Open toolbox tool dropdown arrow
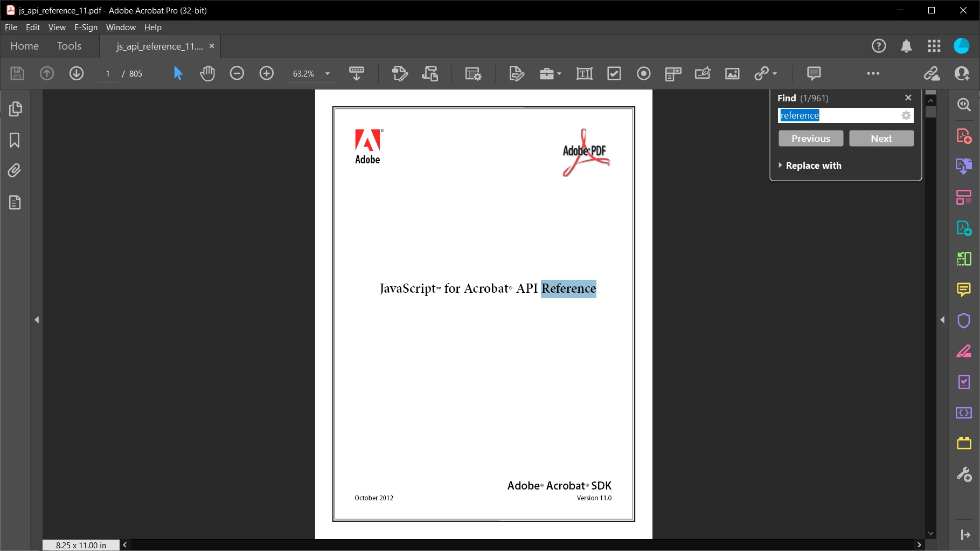 559,74
